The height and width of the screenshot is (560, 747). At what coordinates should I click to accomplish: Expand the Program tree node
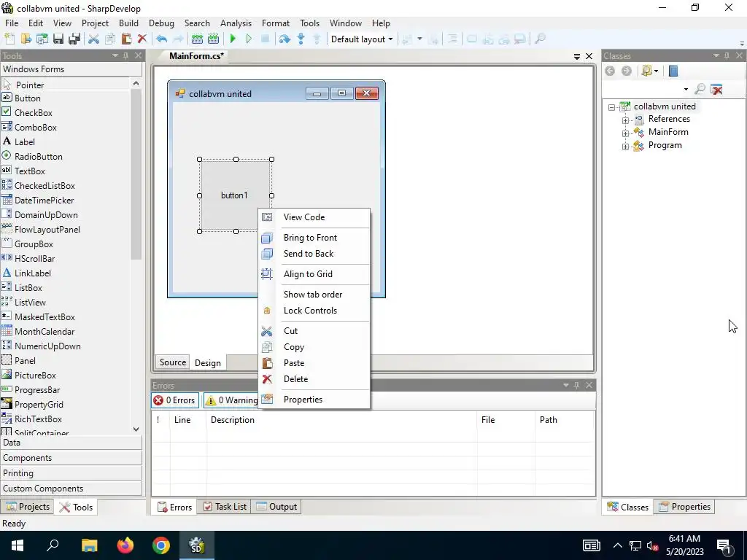pyautogui.click(x=625, y=147)
